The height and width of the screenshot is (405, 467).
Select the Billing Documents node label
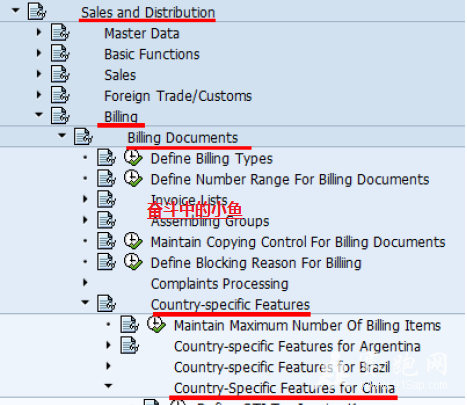(x=183, y=138)
